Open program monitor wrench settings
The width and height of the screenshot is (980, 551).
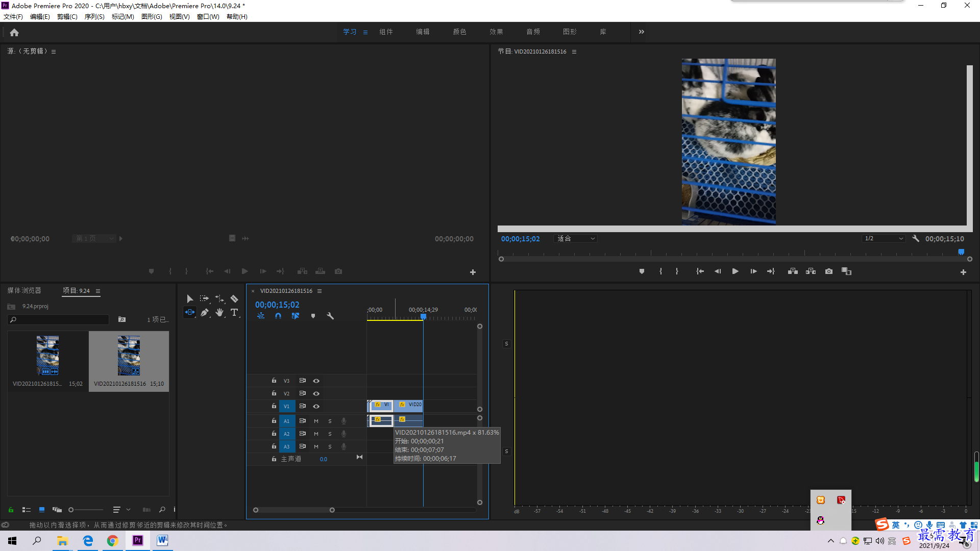(x=916, y=238)
